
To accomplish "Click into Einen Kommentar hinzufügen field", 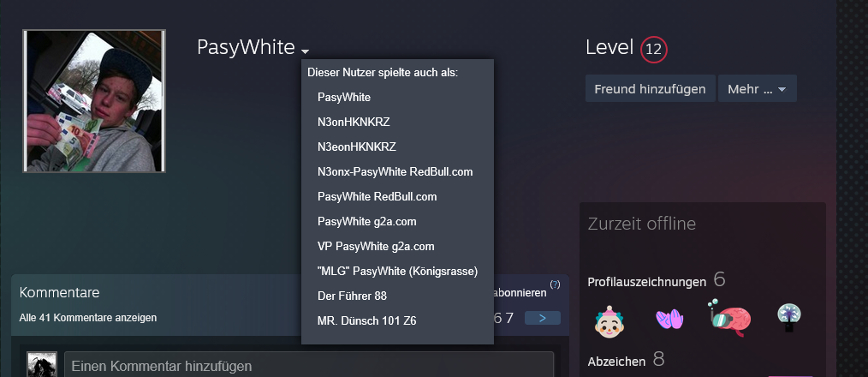I will [x=309, y=365].
